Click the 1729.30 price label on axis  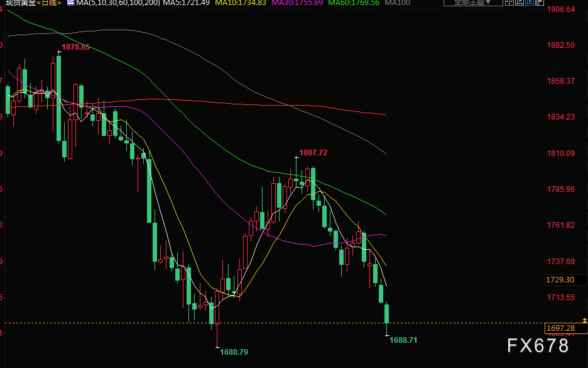pyautogui.click(x=561, y=279)
